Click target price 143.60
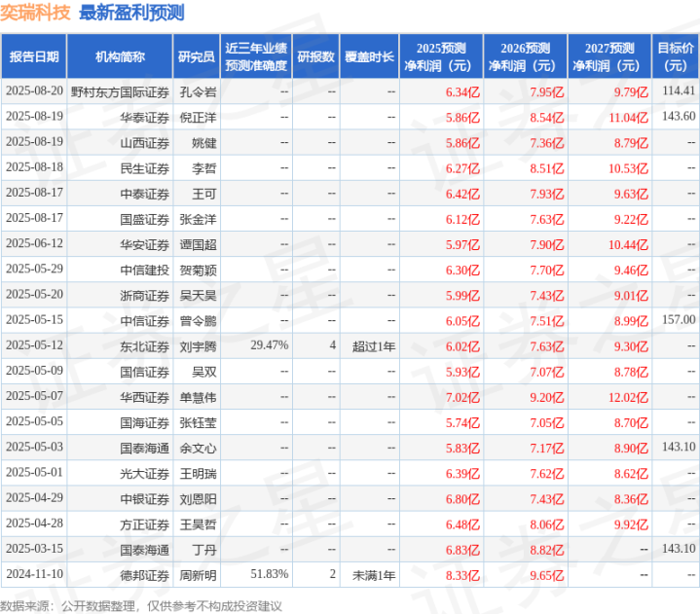This screenshot has width=700, height=614. (x=679, y=116)
